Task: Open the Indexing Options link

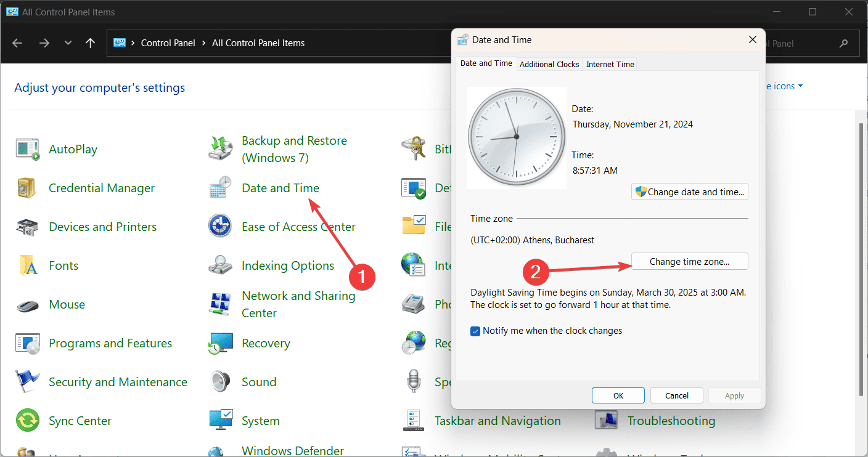Action: click(288, 265)
